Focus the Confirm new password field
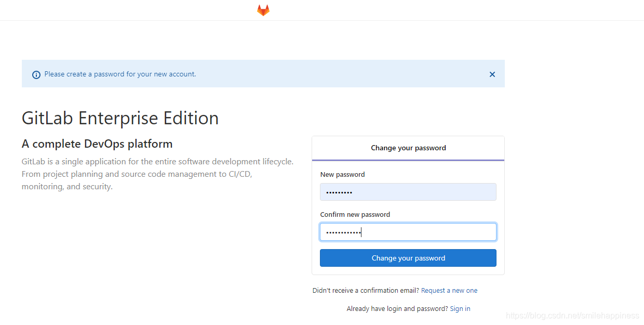 [x=408, y=232]
